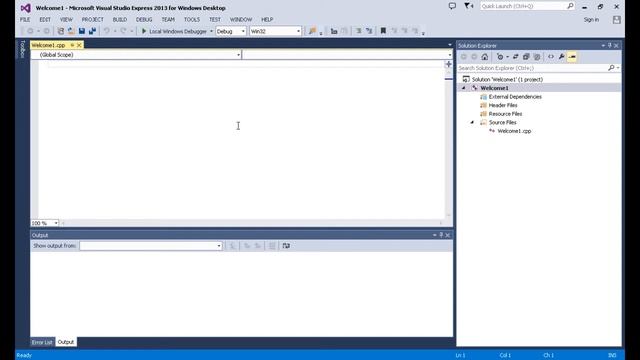Select External Dependencies in Solution Explorer
The width and height of the screenshot is (640, 360).
pos(515,97)
